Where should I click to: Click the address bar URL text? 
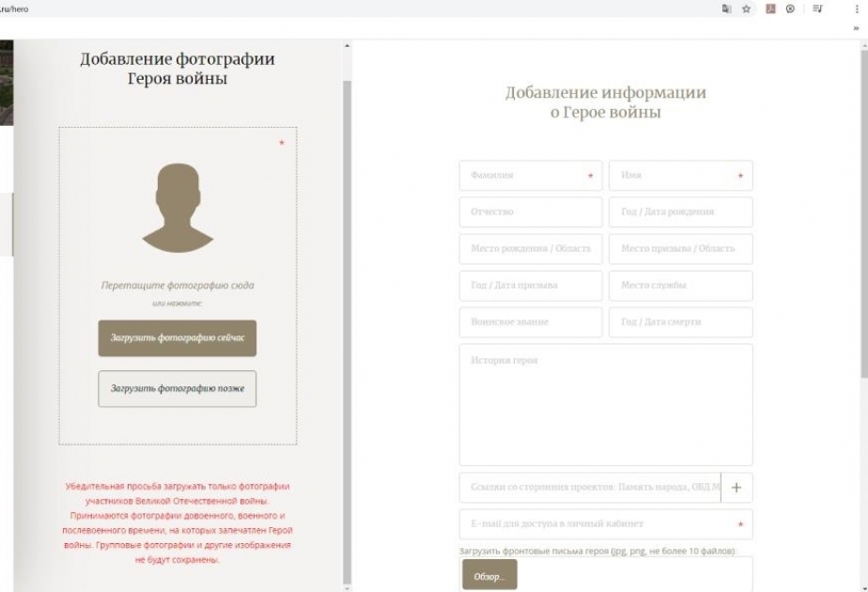pos(14,8)
